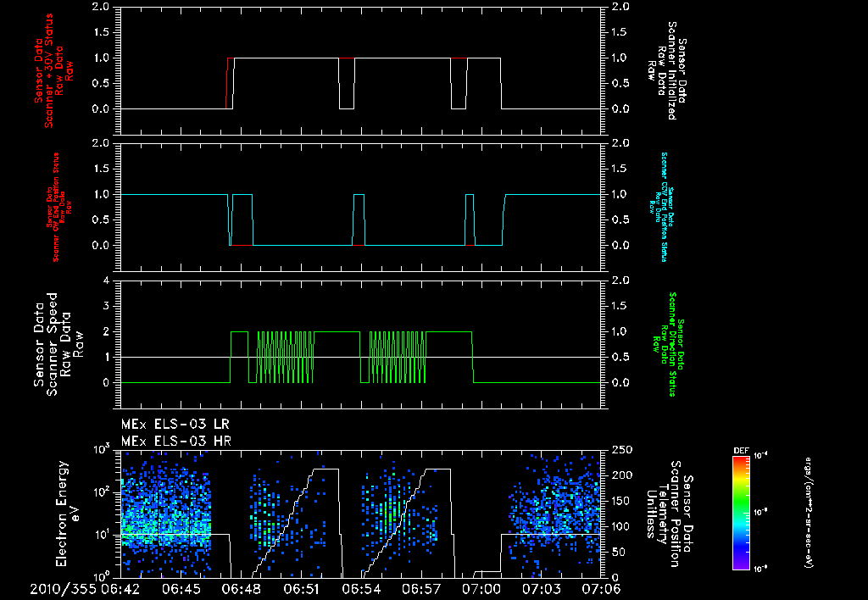
Task: Click the "200" tick on the Scanner Position axis
Action: [x=621, y=475]
